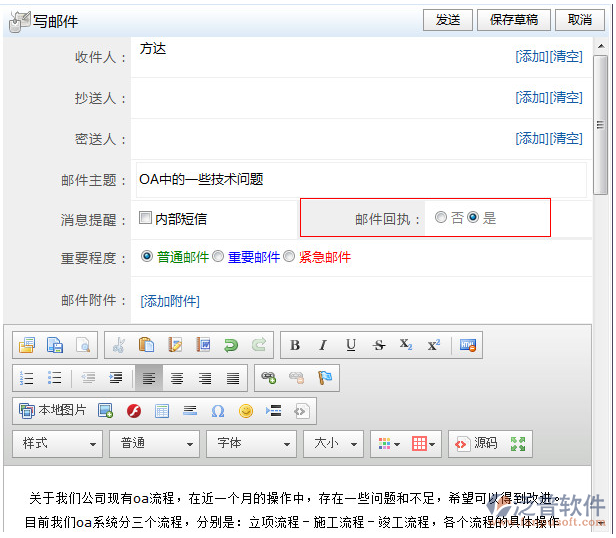Screen dimensions: 616x538
Task: Click the 保存草稿 save draft button
Action: point(515,20)
